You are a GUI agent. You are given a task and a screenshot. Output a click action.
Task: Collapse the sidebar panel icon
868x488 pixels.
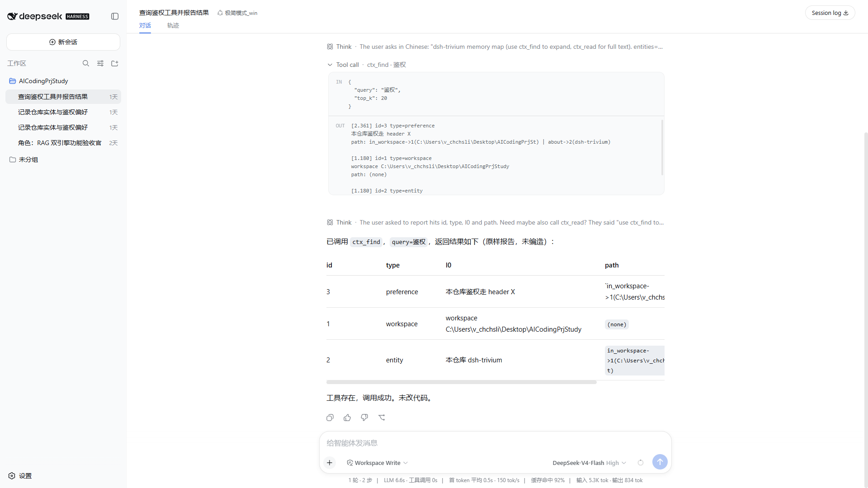115,16
